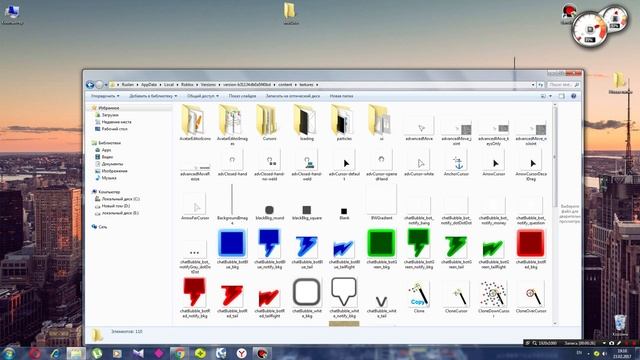Select Рабочий стол in navigation pane
This screenshot has width=640, height=360.
(x=114, y=129)
